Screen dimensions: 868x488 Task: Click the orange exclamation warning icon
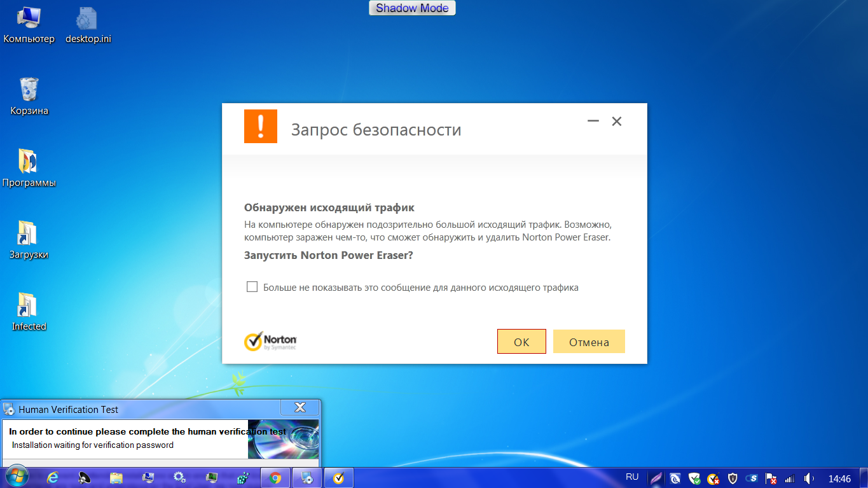point(261,126)
